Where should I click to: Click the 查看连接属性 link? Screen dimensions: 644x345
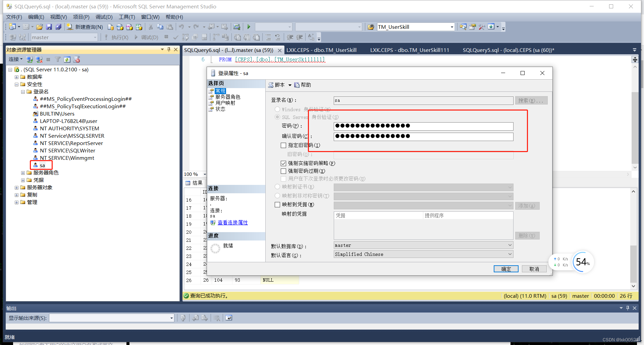click(x=233, y=222)
